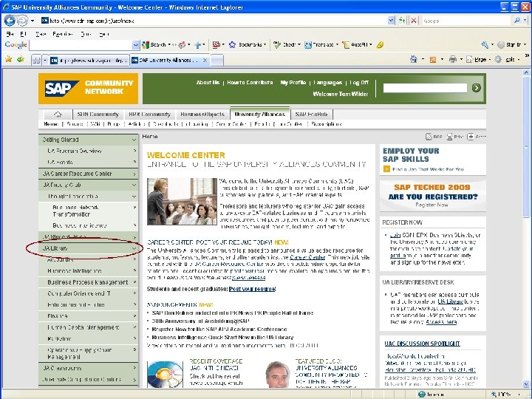Switch to the first browser tab

click(x=89, y=61)
